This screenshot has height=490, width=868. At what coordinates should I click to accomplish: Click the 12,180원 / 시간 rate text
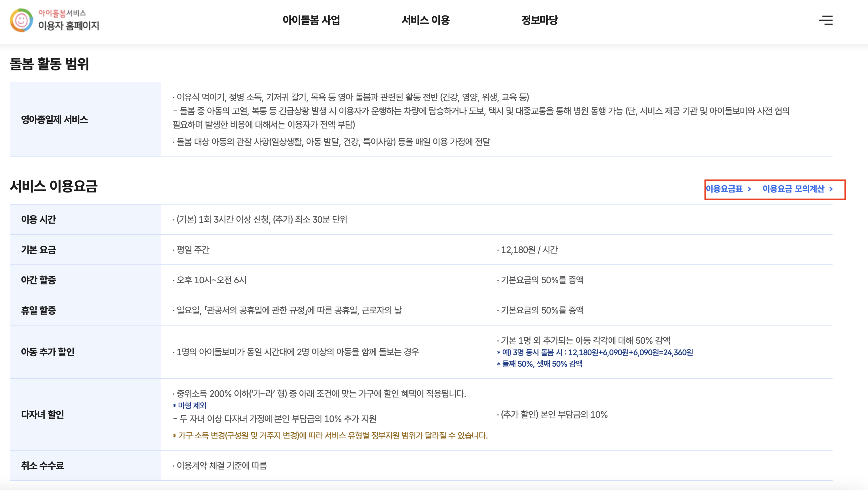529,250
